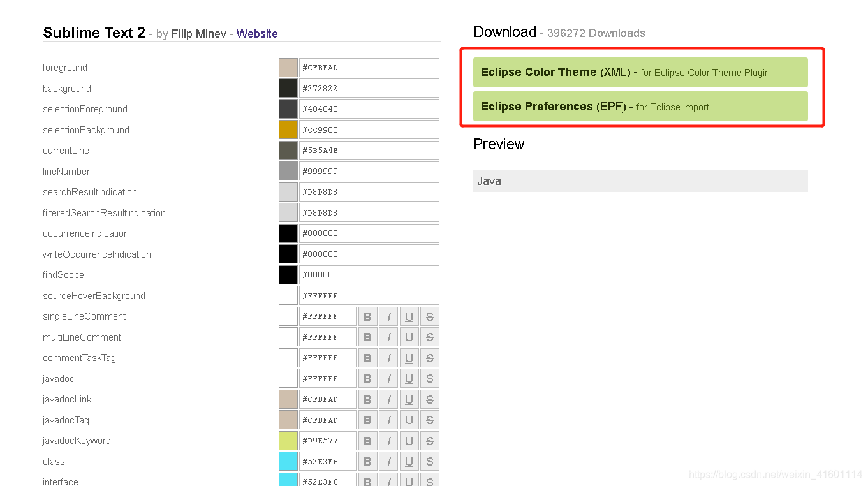The image size is (868, 486).
Task: Toggle bold for singleLineComment
Action: click(x=367, y=316)
